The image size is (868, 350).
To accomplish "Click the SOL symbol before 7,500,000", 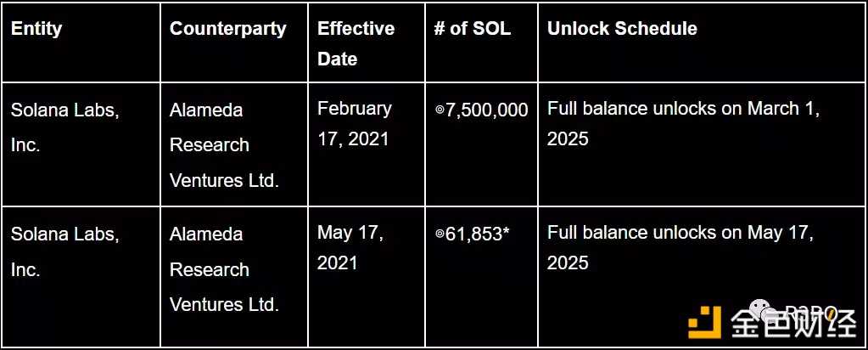I will pyautogui.click(x=440, y=110).
